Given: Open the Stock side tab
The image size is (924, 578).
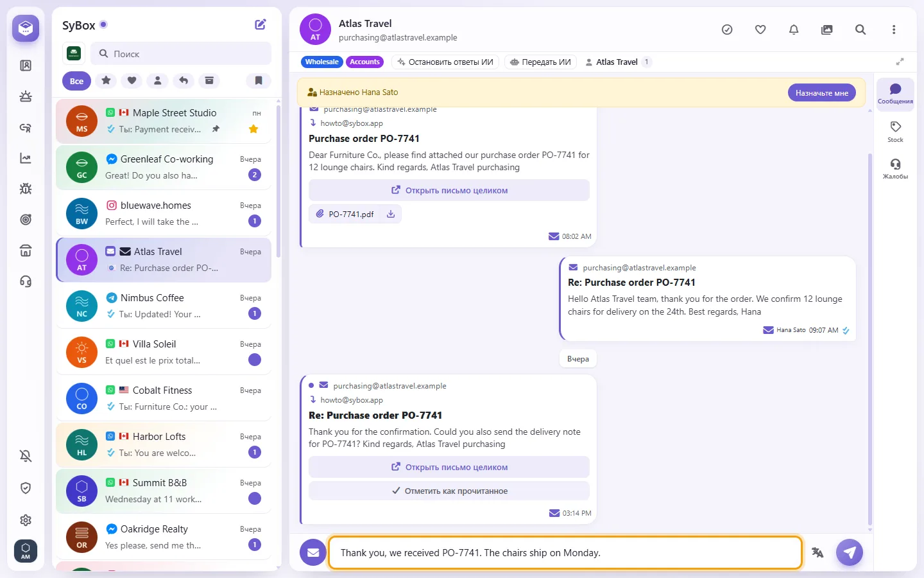Looking at the screenshot, I should 895,131.
